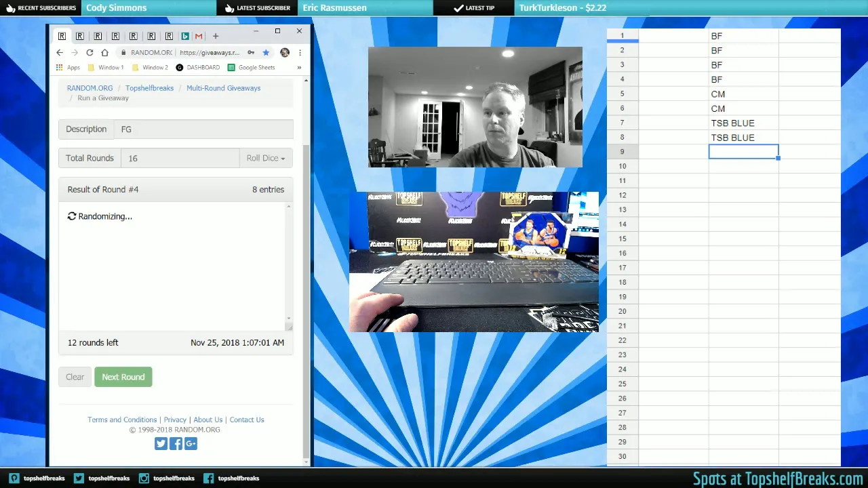
Task: View site info via the lock icon
Action: click(x=123, y=52)
